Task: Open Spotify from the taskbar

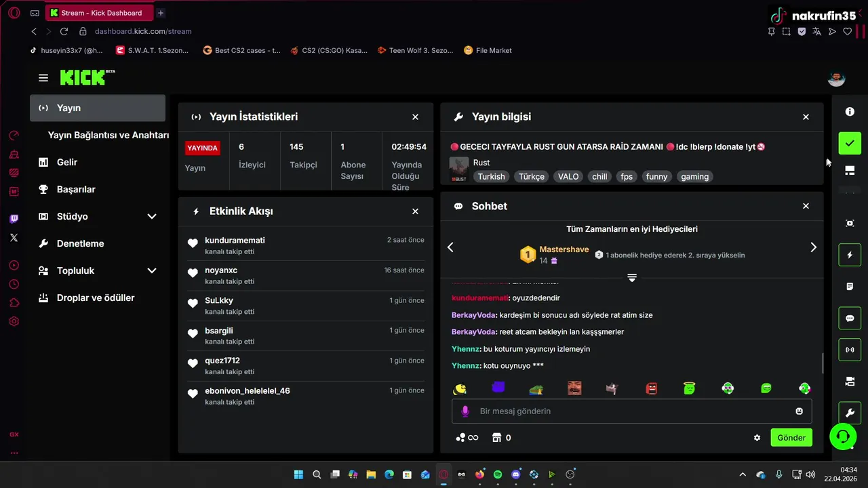Action: 498,474
